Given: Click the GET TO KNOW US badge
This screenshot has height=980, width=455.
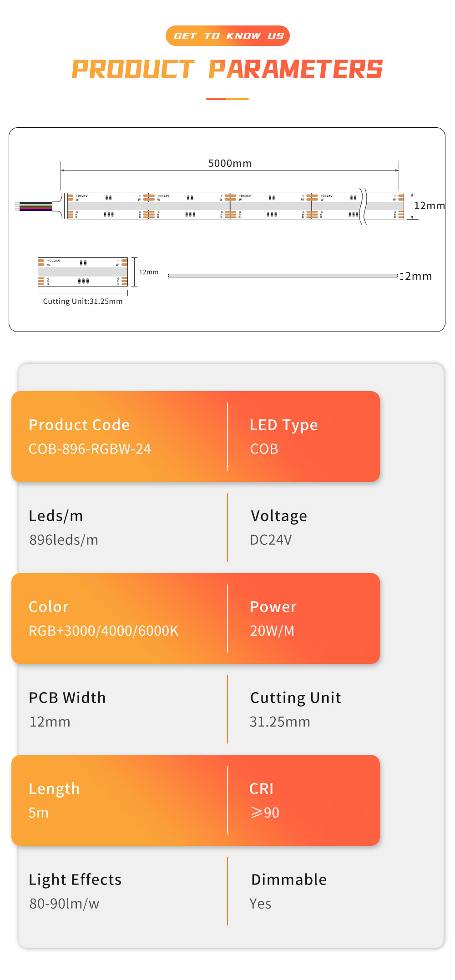Looking at the screenshot, I should point(227,36).
